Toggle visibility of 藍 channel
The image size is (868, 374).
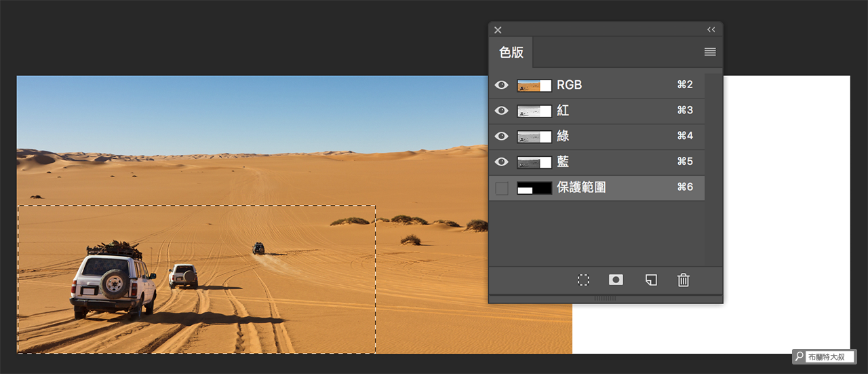[502, 162]
